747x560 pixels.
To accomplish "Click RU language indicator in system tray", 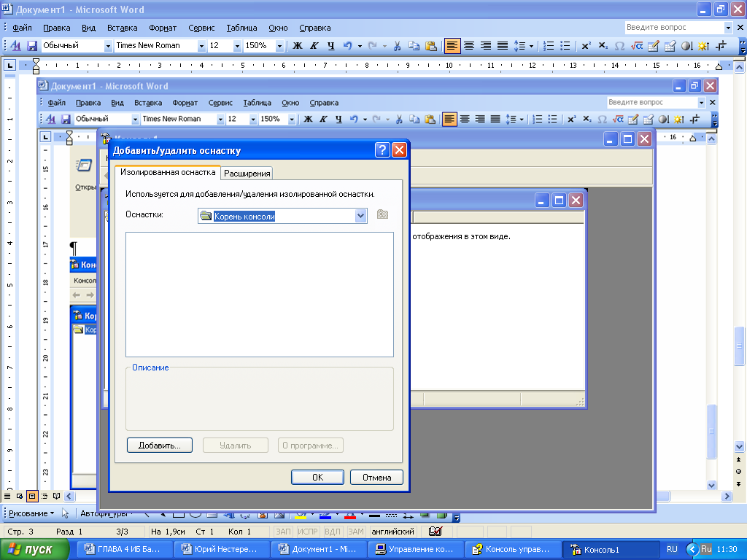I will pyautogui.click(x=672, y=549).
